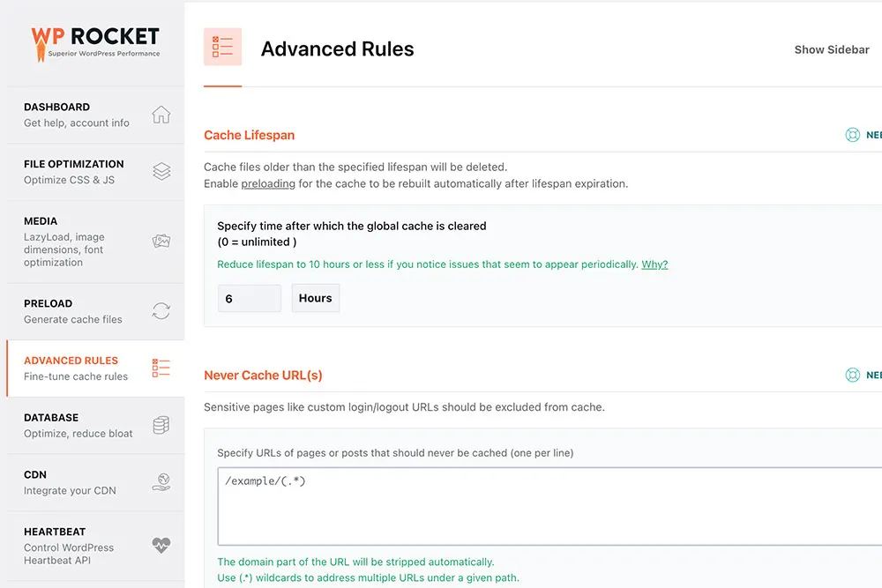Click the help lifesaver icon beside Cache Lifespan

click(x=853, y=135)
